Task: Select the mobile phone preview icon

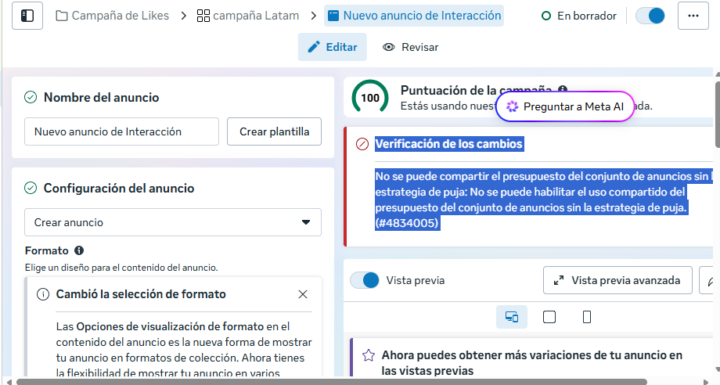Action: tap(587, 317)
